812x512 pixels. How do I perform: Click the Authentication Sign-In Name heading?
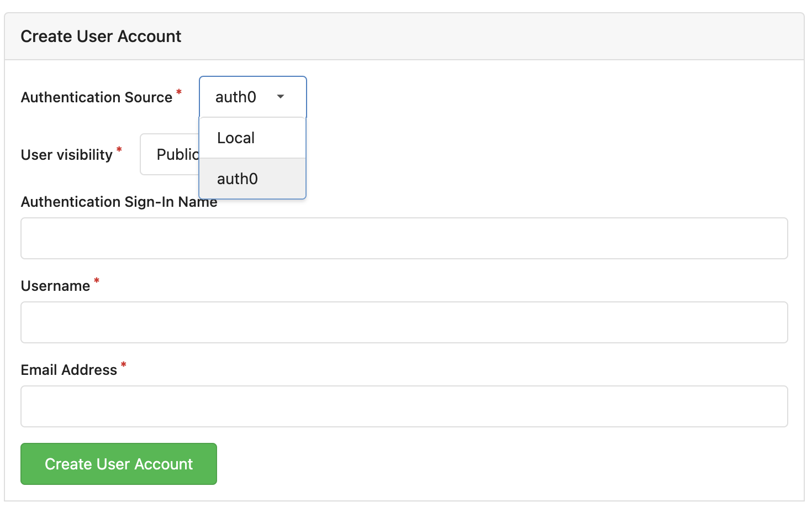(x=119, y=202)
